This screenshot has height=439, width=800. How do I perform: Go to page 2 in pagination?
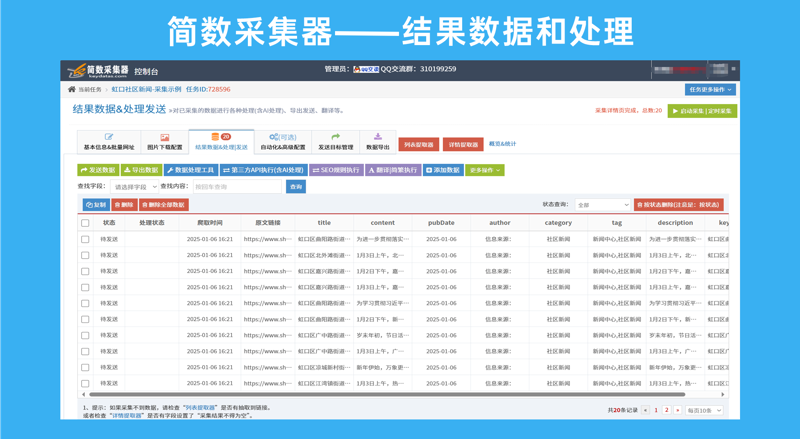666,410
